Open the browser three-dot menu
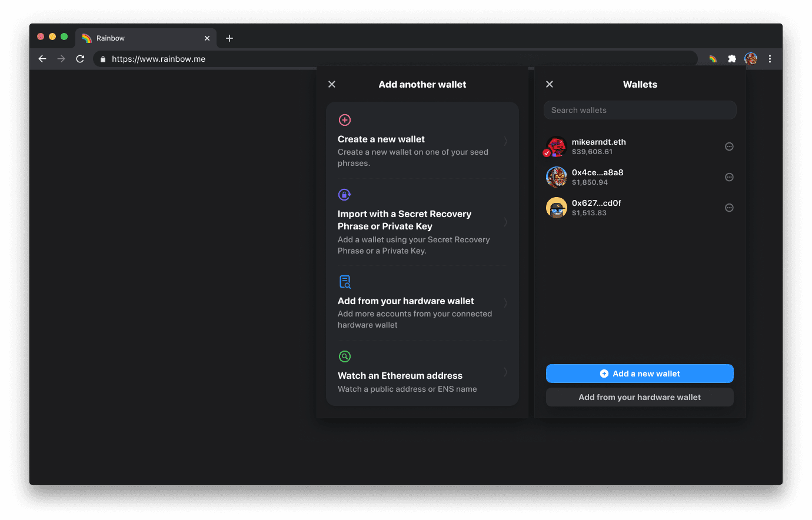Viewport: 812px width, 520px height. [770, 59]
